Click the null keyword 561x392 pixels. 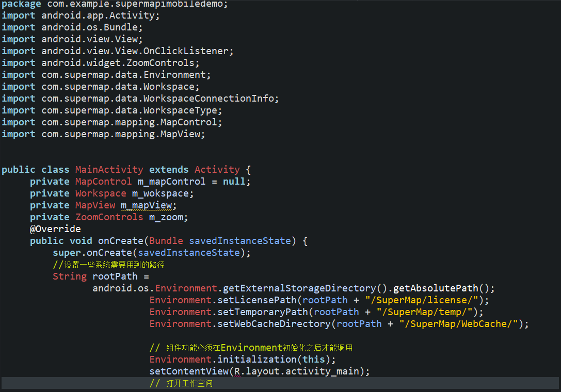[x=234, y=182]
